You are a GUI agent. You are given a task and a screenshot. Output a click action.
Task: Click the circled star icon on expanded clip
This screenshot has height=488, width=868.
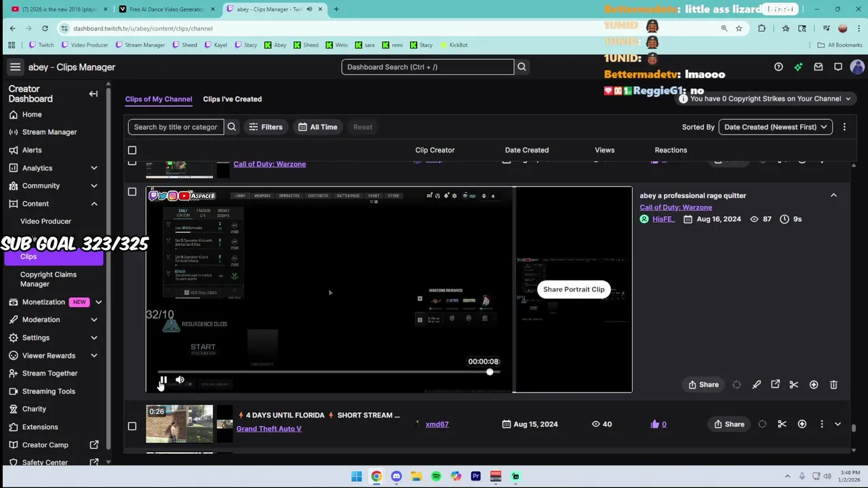(814, 384)
